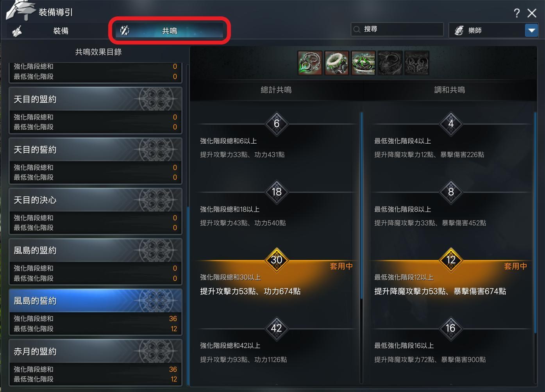Click the fourth greyed-out equipment icon

(x=390, y=63)
